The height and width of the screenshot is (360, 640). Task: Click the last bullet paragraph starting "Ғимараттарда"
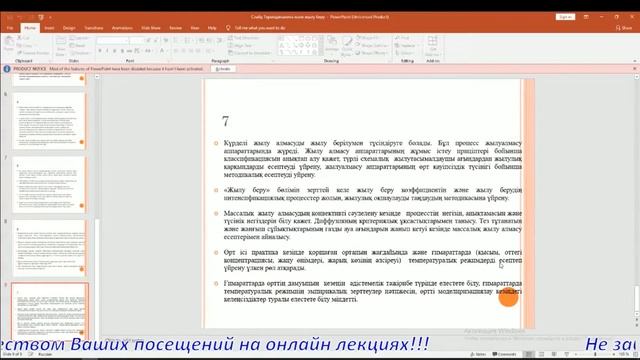point(373,291)
